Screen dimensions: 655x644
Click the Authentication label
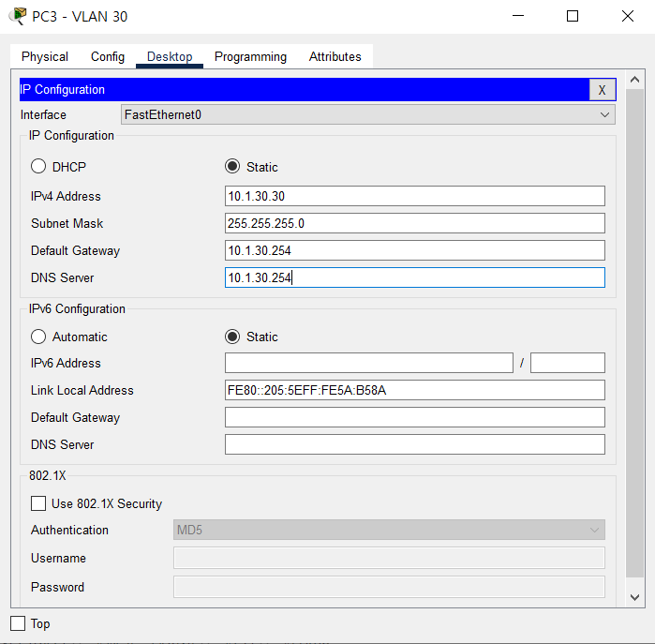[x=69, y=530]
